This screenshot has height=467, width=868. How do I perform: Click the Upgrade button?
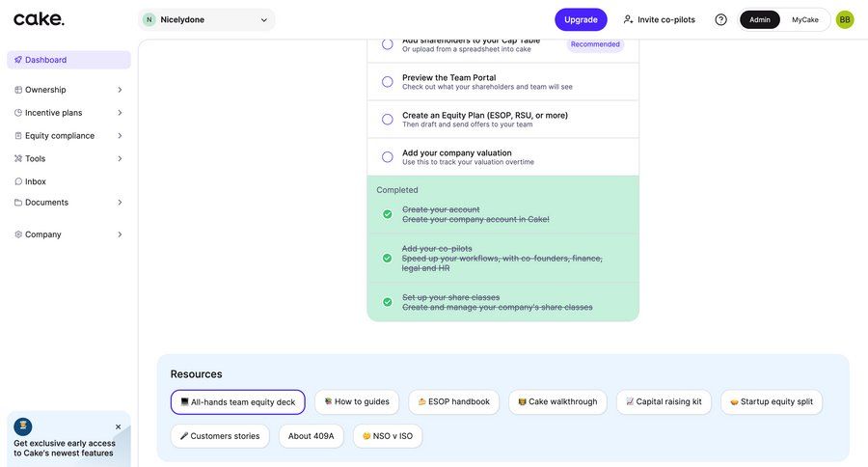(x=581, y=19)
